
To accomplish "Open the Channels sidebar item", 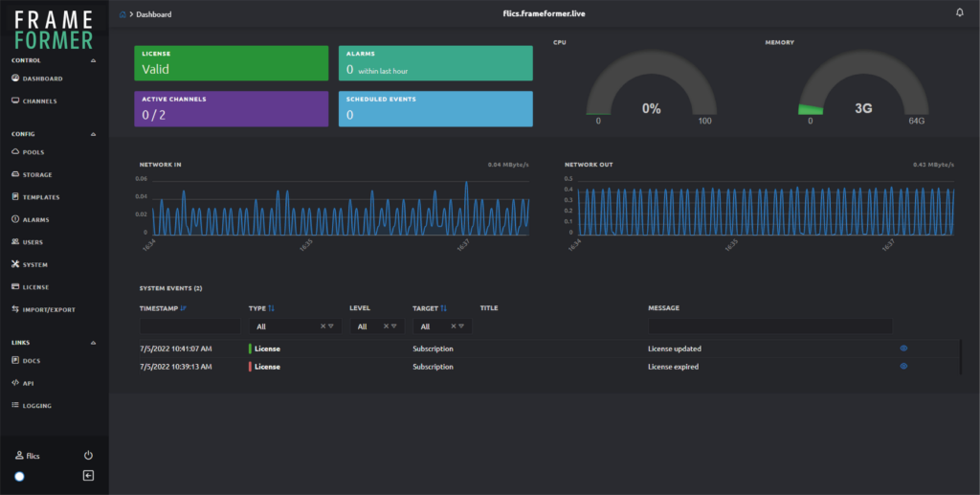I will coord(34,101).
